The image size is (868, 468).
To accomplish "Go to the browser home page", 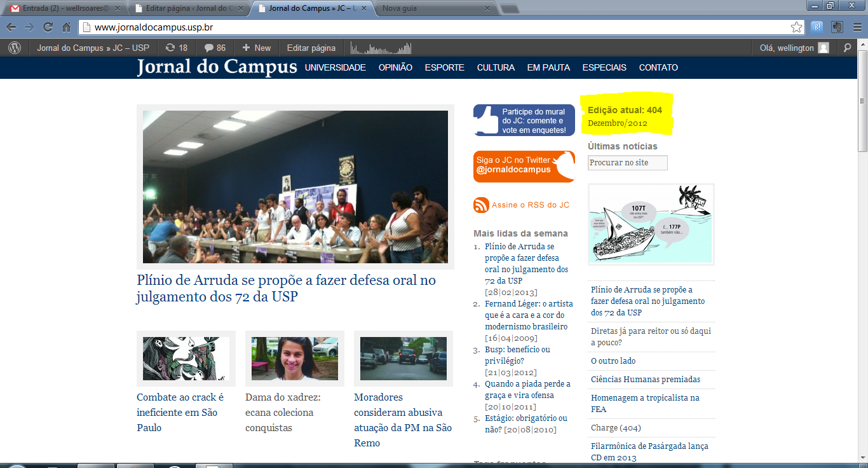I will pyautogui.click(x=66, y=27).
